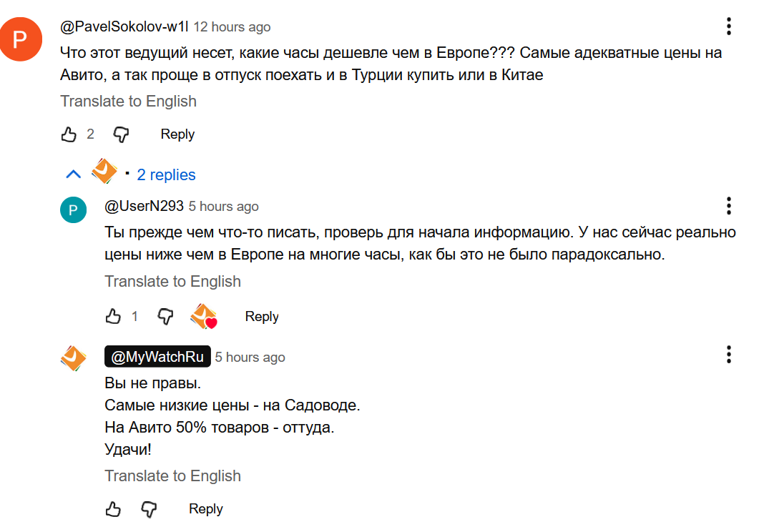Reply to UserN293's comment
This screenshot has height=532, width=769.
(x=261, y=316)
